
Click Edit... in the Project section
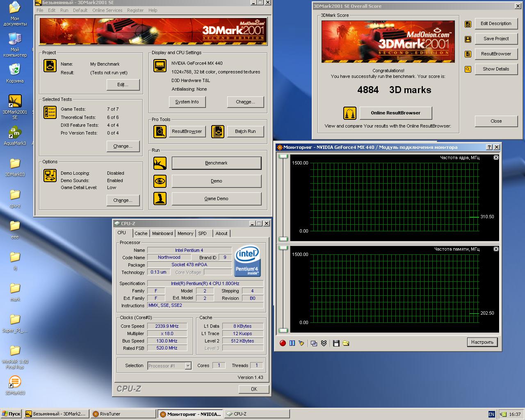(123, 85)
